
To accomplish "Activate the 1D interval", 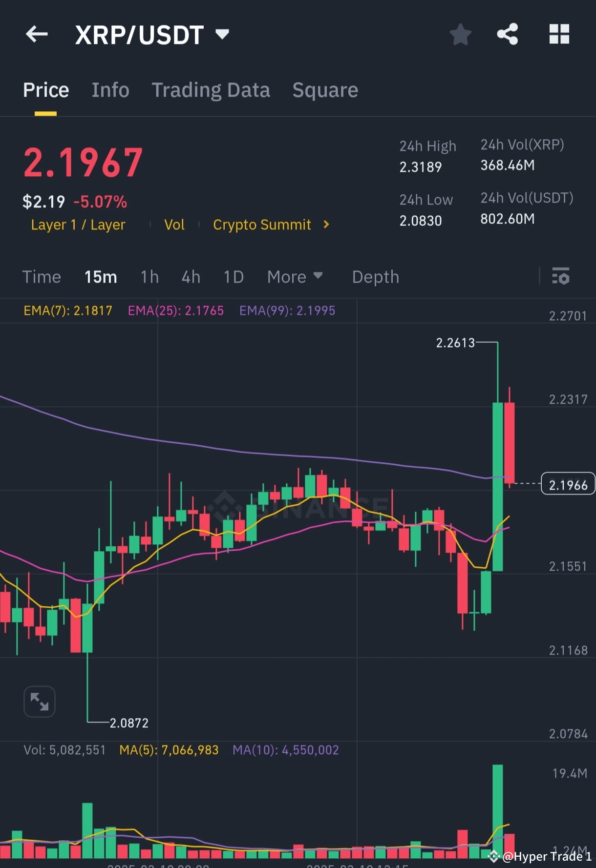I will click(x=233, y=277).
